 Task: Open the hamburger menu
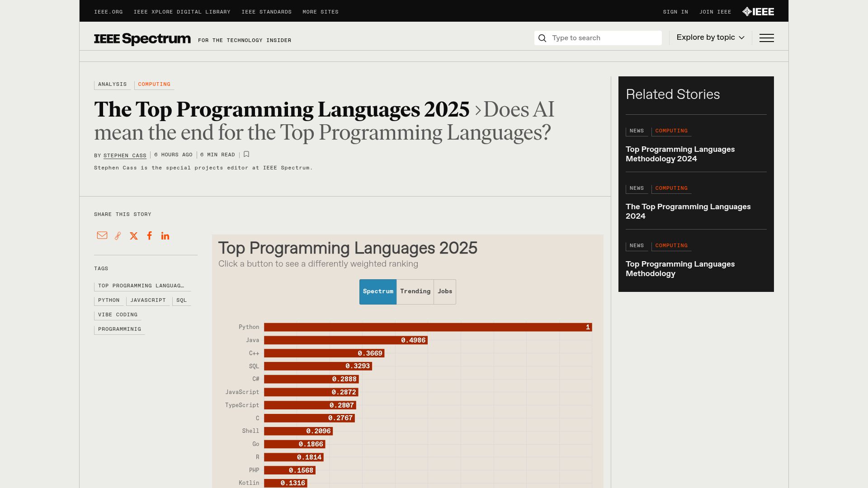tap(766, 38)
